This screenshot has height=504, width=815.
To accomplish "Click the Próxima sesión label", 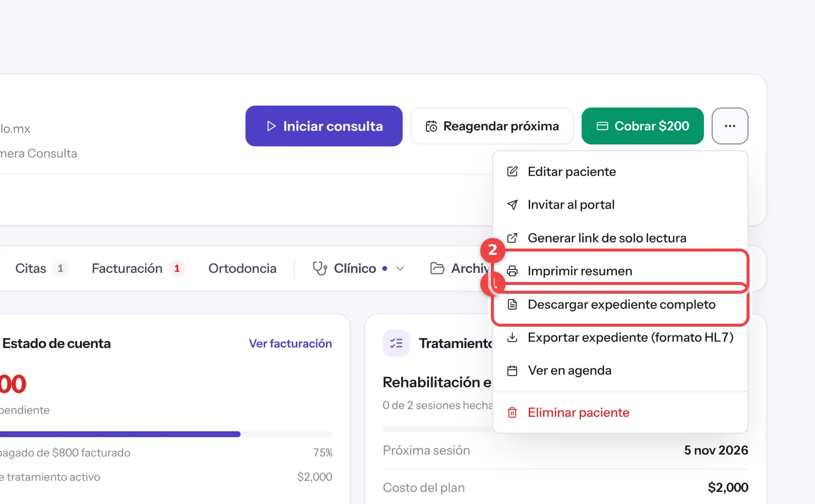I will (426, 451).
